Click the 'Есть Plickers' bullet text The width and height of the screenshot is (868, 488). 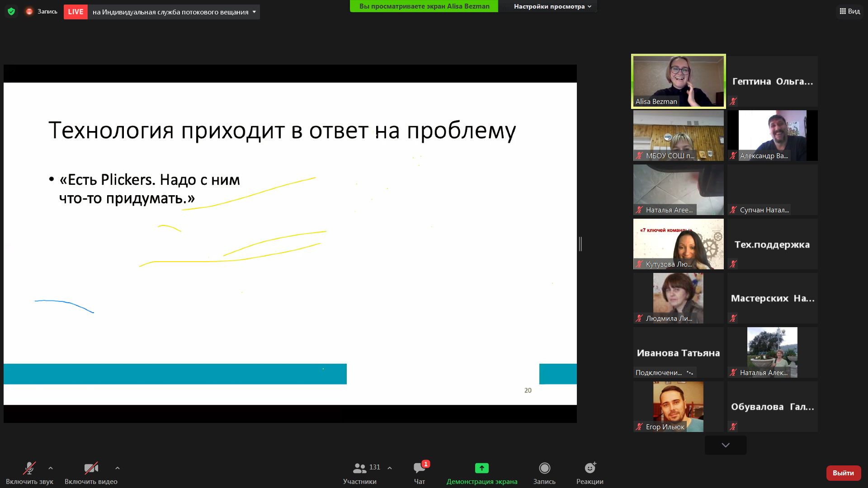[149, 189]
